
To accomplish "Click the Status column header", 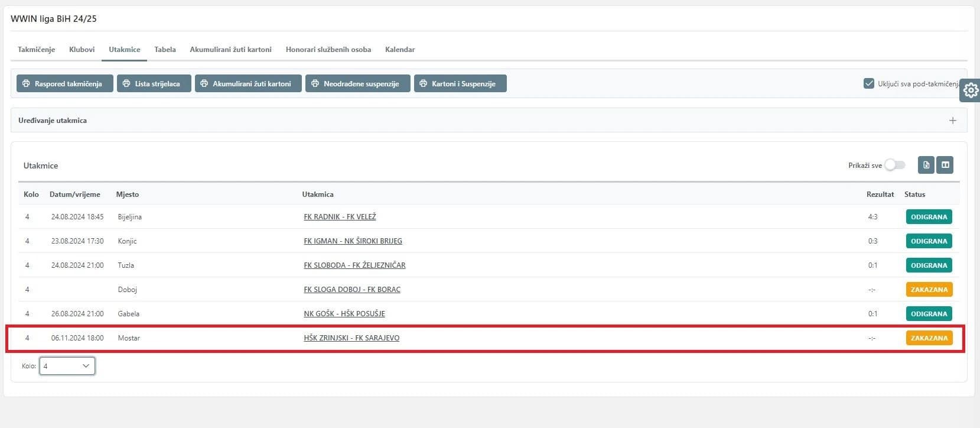I will (x=914, y=194).
